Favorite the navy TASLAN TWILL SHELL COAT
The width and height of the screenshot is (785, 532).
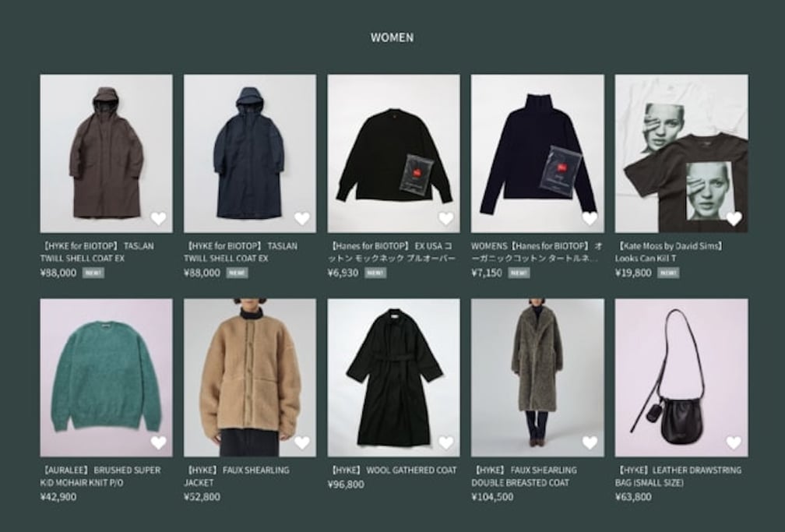pyautogui.click(x=302, y=218)
